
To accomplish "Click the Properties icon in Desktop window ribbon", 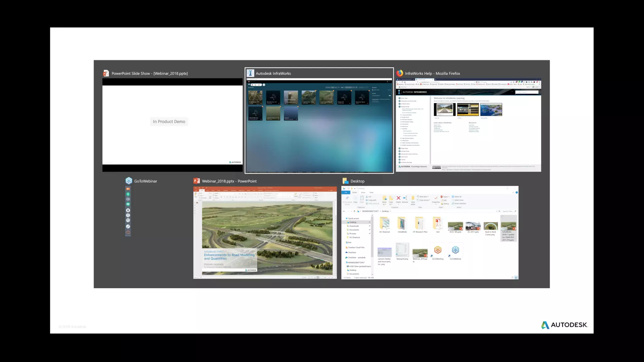I will [x=436, y=198].
